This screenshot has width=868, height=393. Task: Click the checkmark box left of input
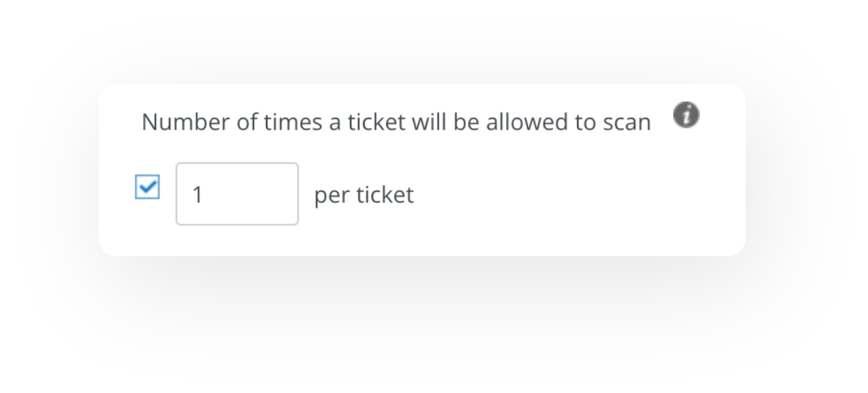click(x=147, y=187)
